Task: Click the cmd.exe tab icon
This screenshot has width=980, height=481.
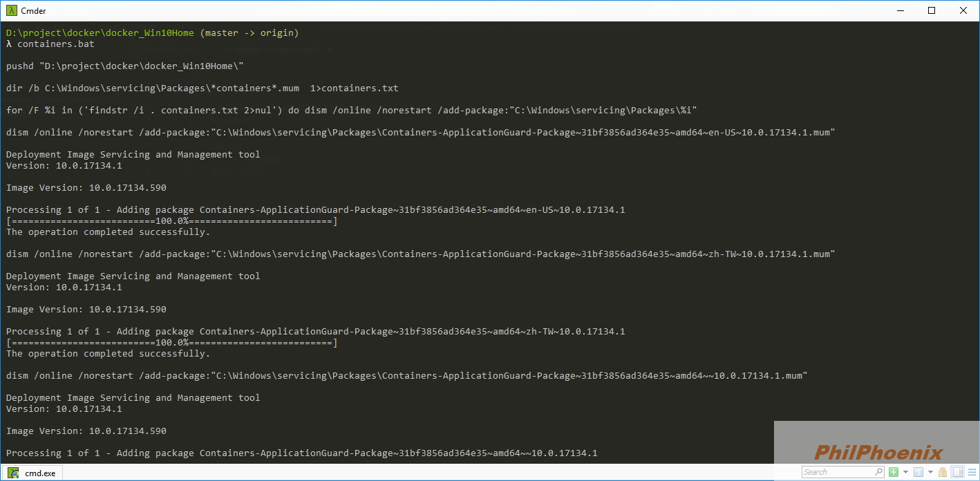Action: pyautogui.click(x=14, y=473)
